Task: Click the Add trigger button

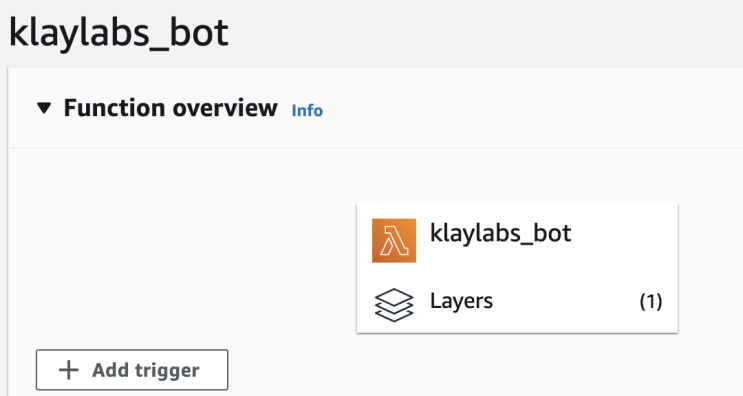Action: coord(132,370)
